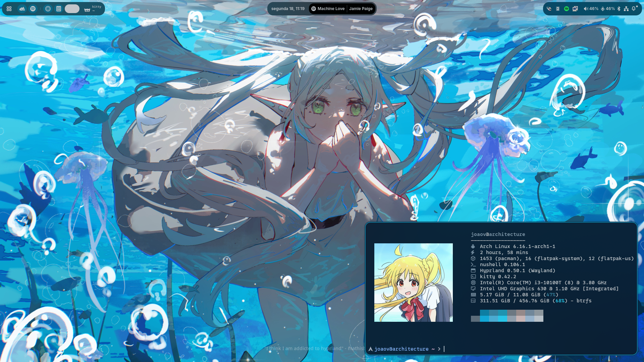The height and width of the screenshot is (362, 644).
Task: Open Spotify from the left bar
Action: [33, 9]
